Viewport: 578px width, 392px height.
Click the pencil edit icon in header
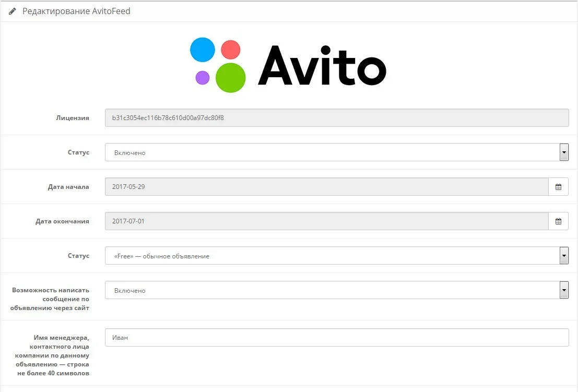point(12,11)
